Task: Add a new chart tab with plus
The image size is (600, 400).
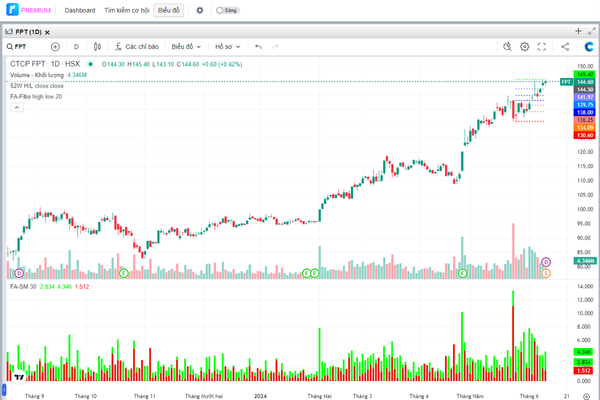Action: tap(578, 31)
